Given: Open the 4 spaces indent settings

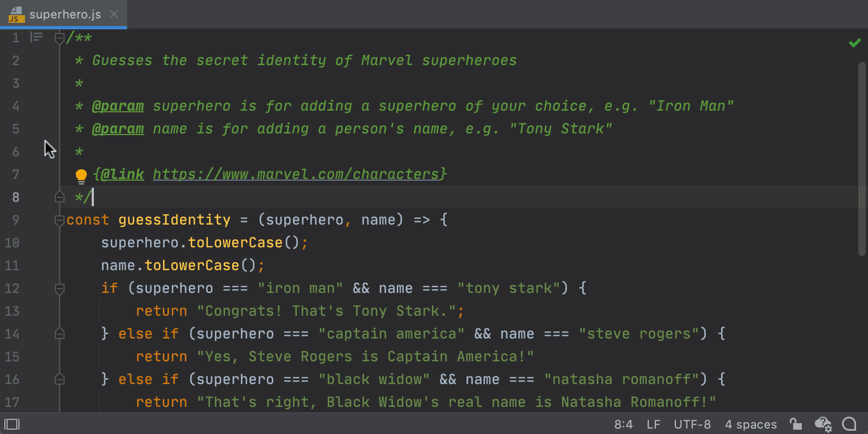Looking at the screenshot, I should pos(751,424).
